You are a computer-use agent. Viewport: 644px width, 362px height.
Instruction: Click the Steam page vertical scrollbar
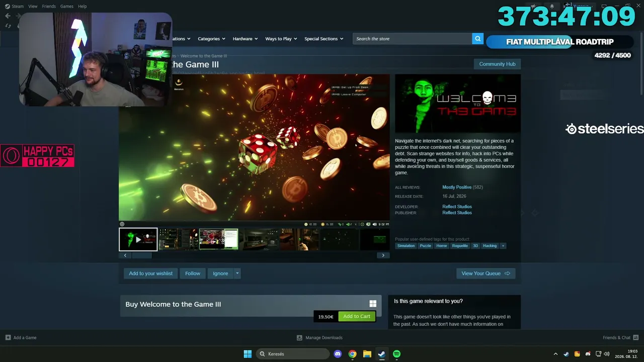[x=640, y=63]
